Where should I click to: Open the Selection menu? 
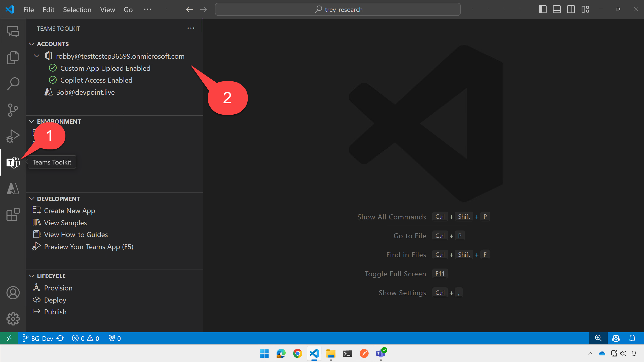pos(77,10)
